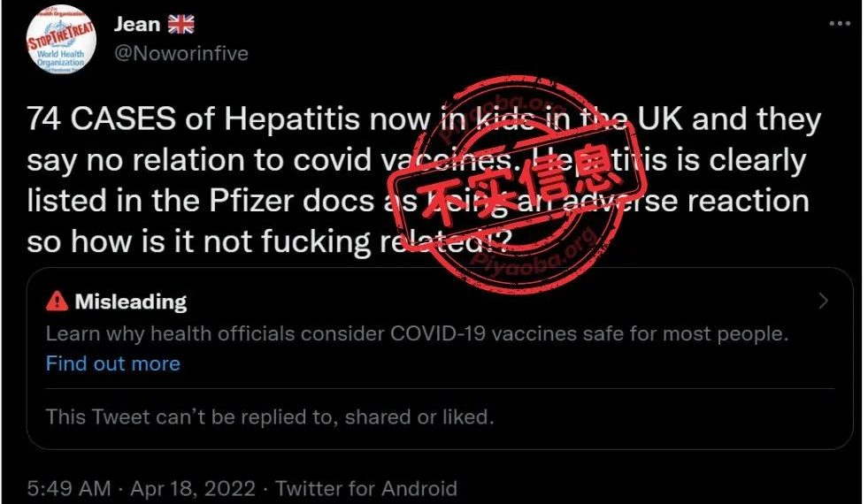Click the UK flag emoji beside Jean
This screenshot has height=504, width=868.
click(x=181, y=24)
